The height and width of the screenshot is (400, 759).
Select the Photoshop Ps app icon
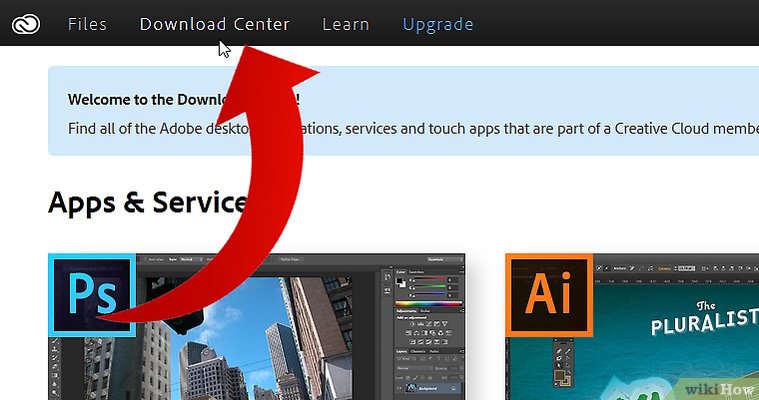point(92,294)
